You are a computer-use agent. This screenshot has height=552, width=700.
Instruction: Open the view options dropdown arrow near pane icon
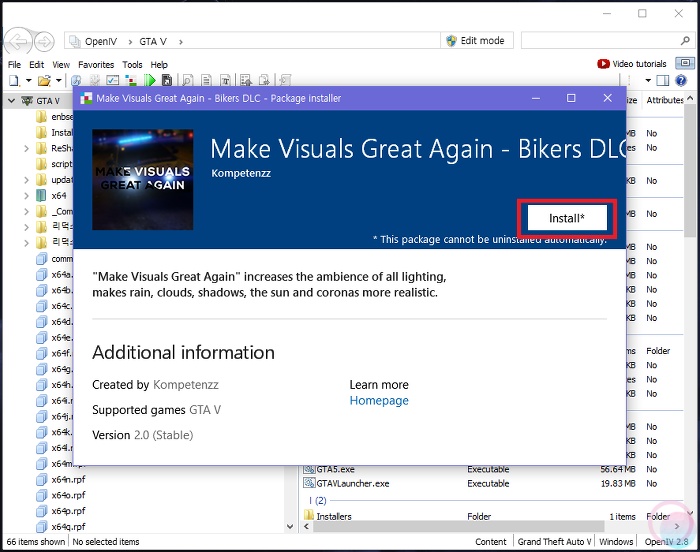click(648, 80)
